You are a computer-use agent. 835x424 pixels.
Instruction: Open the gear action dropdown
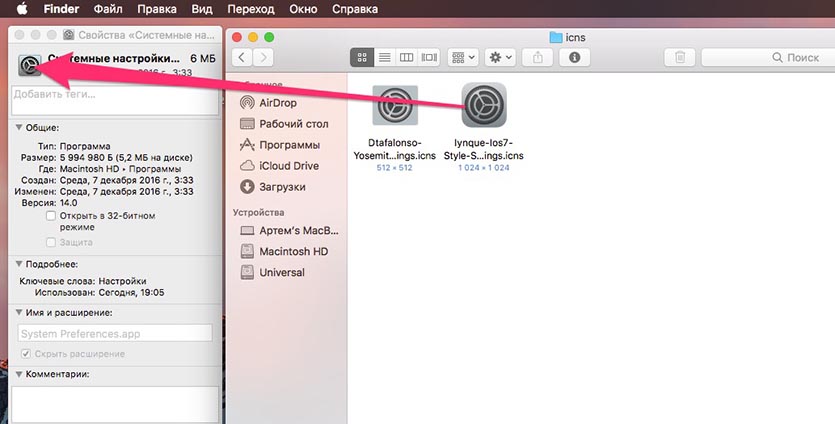500,58
